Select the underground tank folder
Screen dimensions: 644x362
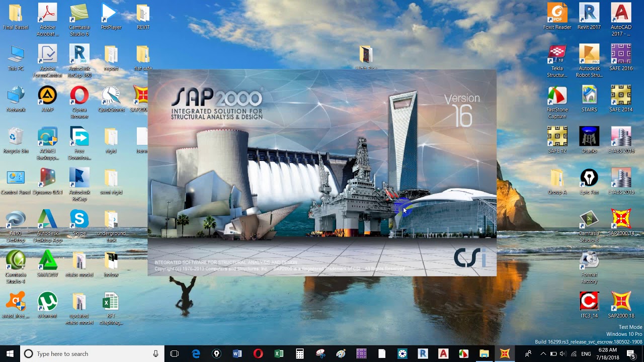111,226
